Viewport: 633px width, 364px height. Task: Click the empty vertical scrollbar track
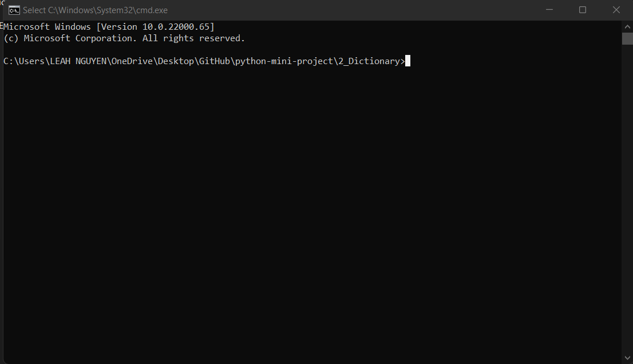tap(627, 200)
